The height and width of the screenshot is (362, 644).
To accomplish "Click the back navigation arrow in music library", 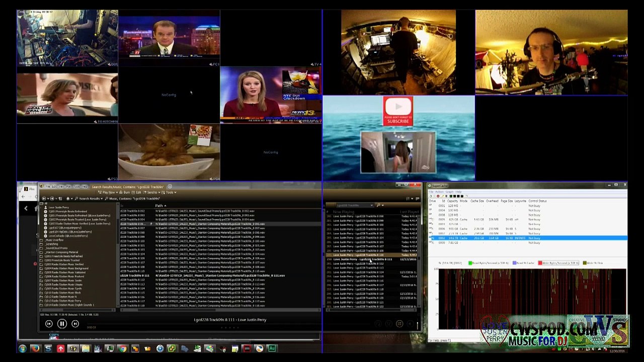I will point(44,199).
